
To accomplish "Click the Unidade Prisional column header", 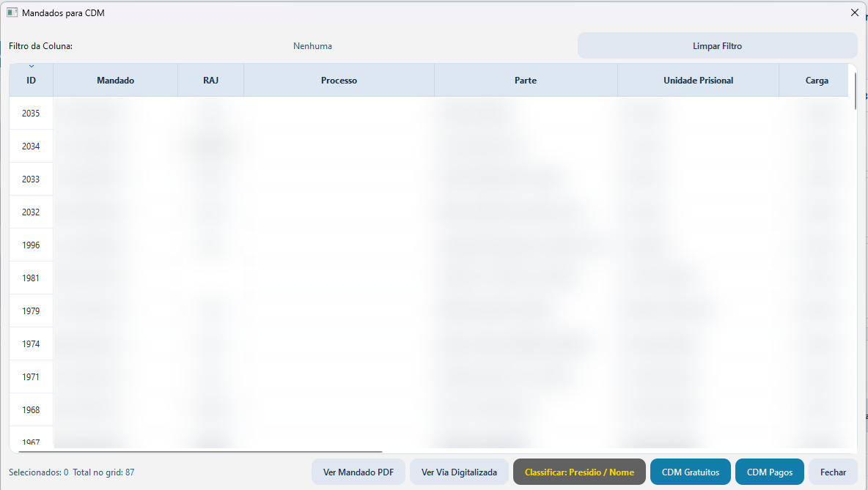I will (698, 80).
